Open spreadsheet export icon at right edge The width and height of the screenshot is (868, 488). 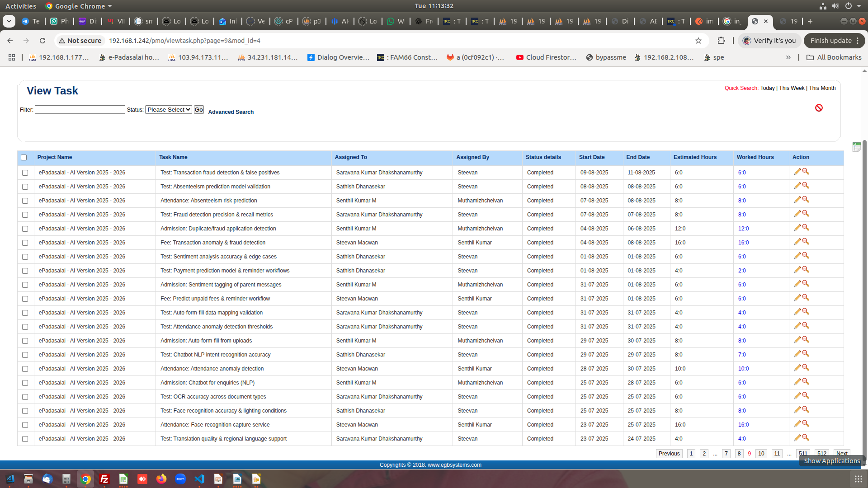856,147
